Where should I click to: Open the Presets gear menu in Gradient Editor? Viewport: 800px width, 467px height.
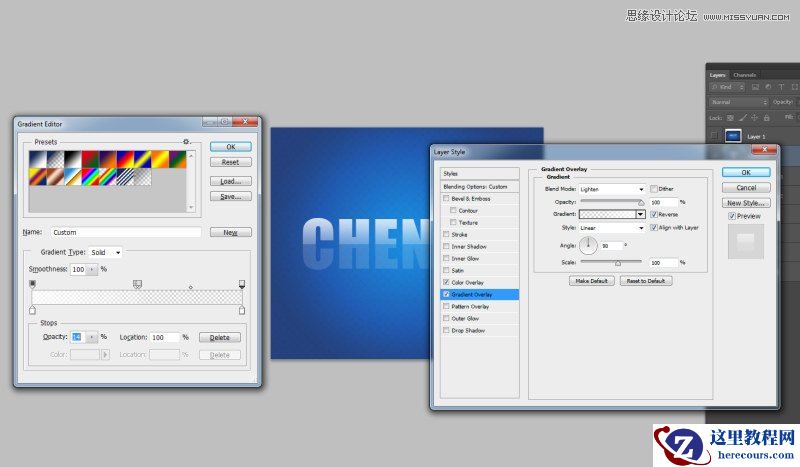click(x=186, y=141)
